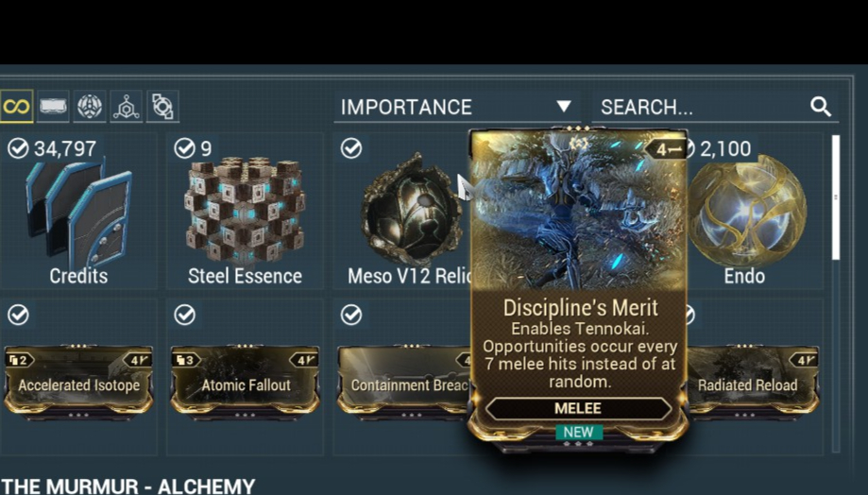Image resolution: width=868 pixels, height=495 pixels.
Task: Choose the relic sphere filter icon
Action: (x=90, y=106)
